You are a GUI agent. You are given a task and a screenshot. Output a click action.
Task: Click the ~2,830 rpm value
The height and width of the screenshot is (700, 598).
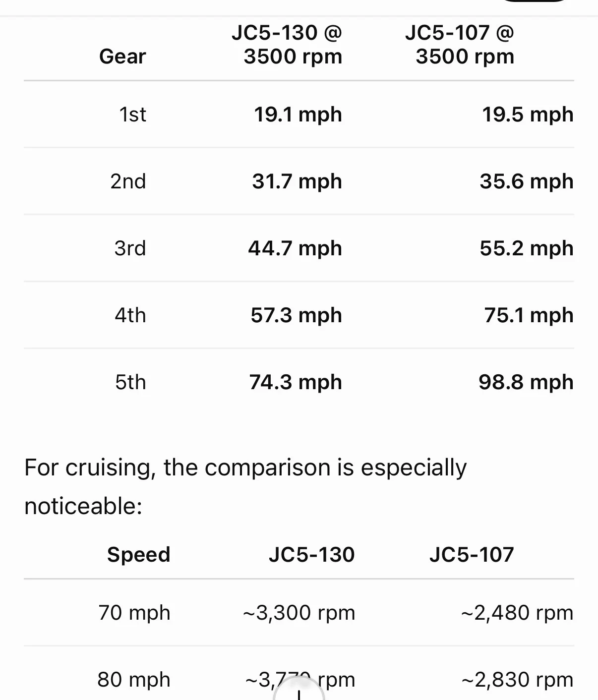517,680
